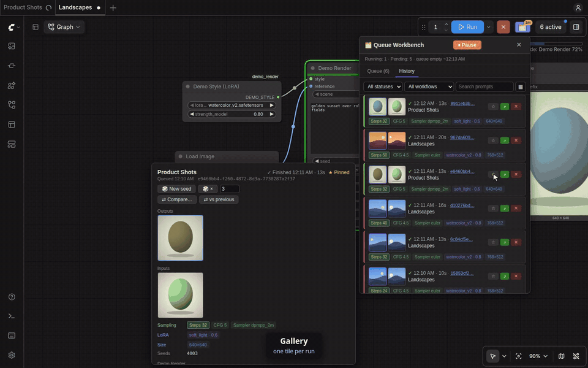
Task: Open the single-node sidebar icon below assets
Action: point(12,66)
